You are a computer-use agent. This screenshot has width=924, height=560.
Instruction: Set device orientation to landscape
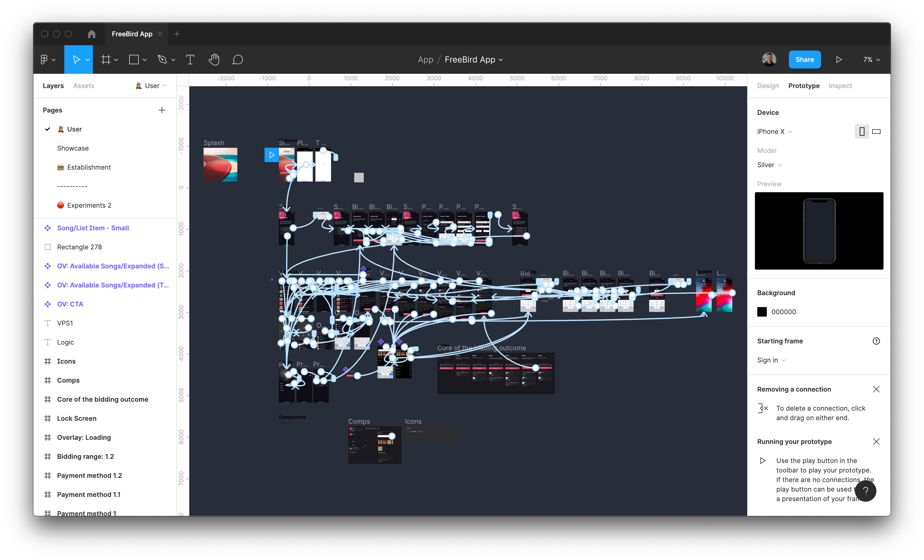[876, 132]
